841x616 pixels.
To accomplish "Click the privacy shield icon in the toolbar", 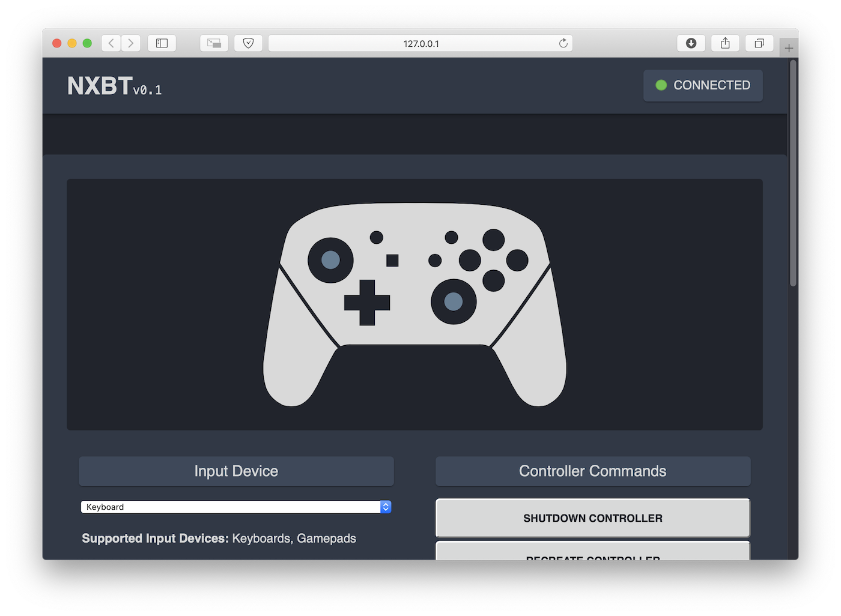I will (x=248, y=43).
